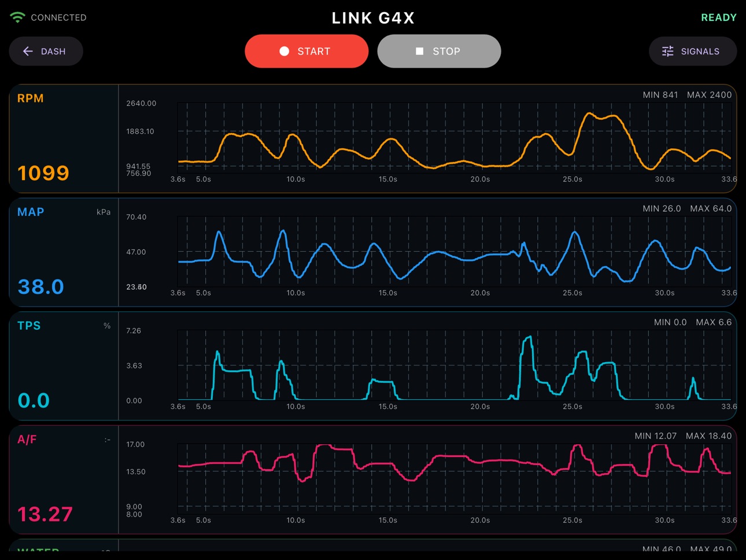Click A/F chart MAX 18.40 readout

pyautogui.click(x=708, y=436)
